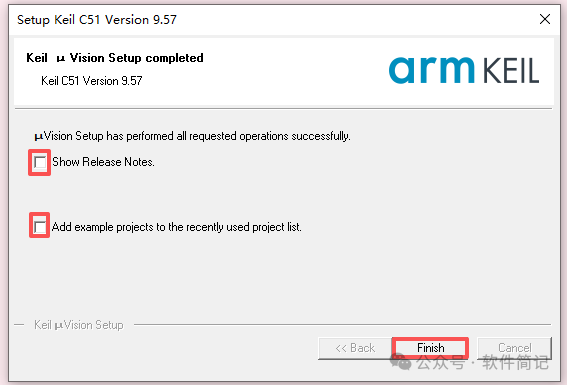
Task: Click the Finish button
Action: (430, 348)
